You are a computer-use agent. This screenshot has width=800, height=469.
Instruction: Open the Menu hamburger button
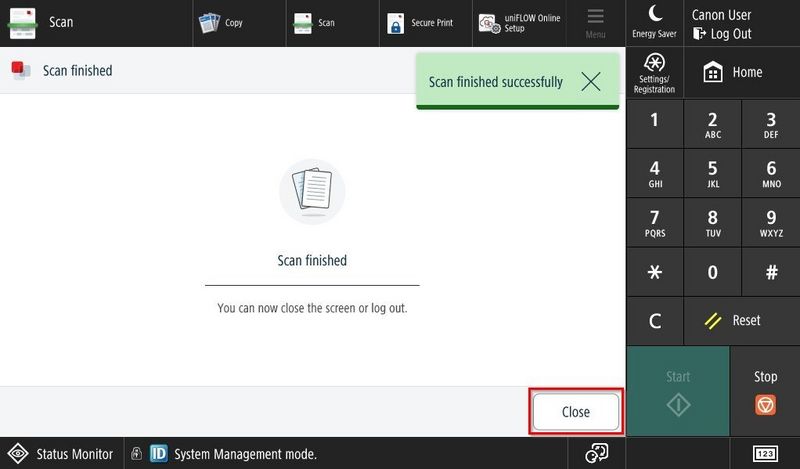pos(596,22)
